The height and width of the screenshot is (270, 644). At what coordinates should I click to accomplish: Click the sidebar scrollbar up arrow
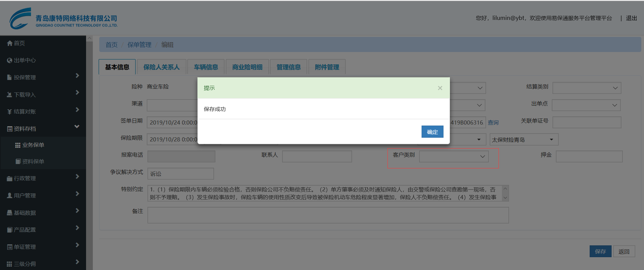pyautogui.click(x=89, y=38)
